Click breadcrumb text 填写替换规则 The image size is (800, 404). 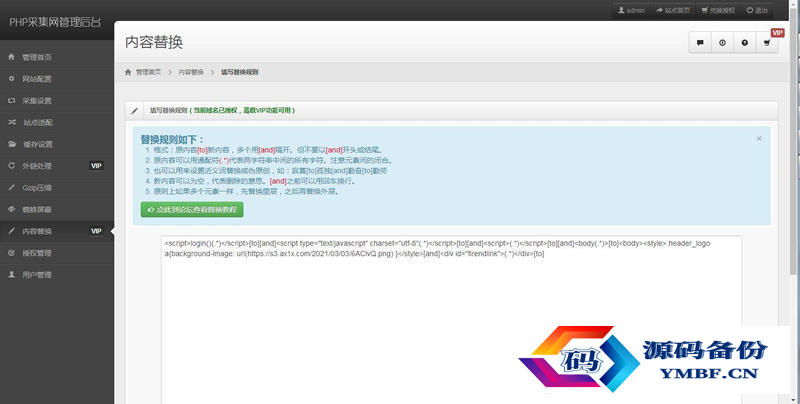239,72
